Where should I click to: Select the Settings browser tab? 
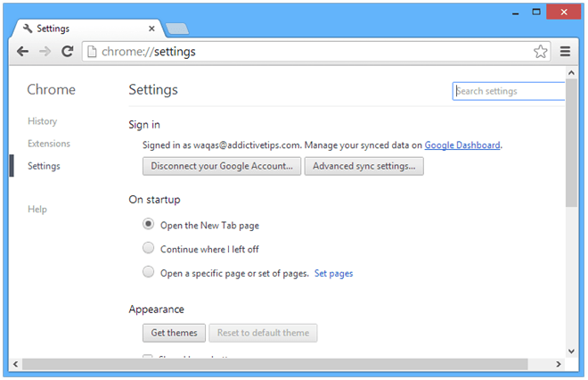pos(88,29)
